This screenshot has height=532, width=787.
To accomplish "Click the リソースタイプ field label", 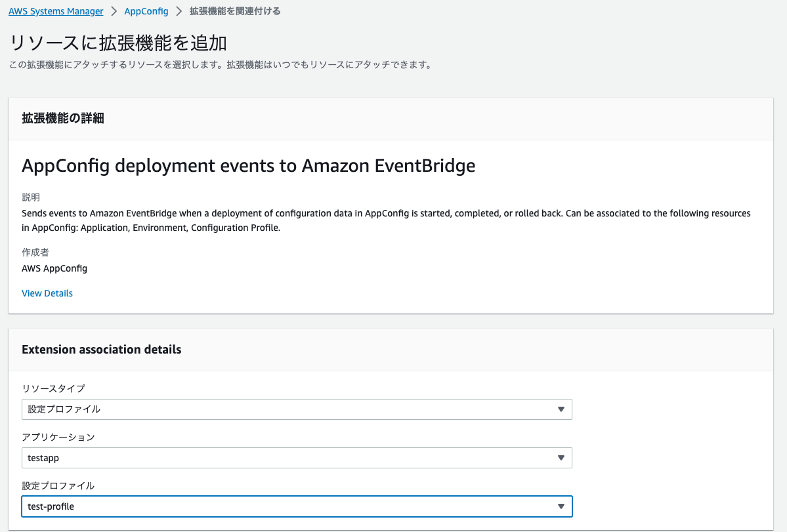I will click(53, 389).
